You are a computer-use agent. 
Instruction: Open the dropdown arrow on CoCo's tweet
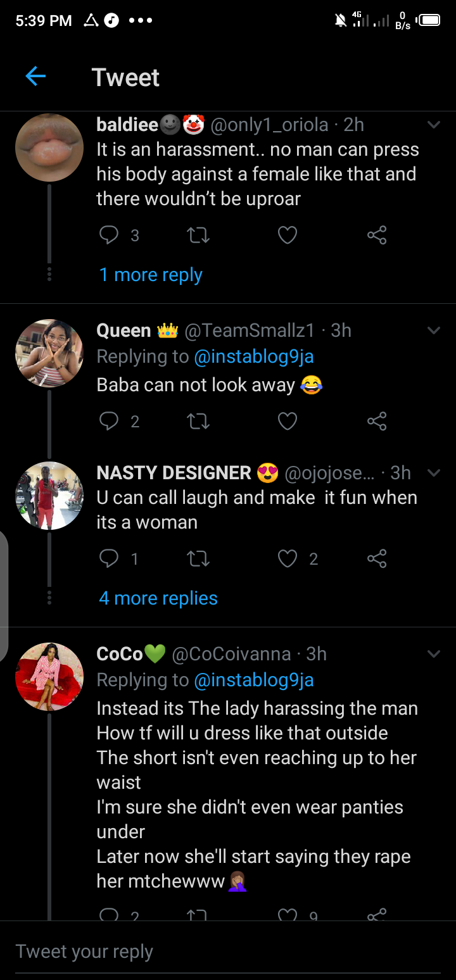434,654
